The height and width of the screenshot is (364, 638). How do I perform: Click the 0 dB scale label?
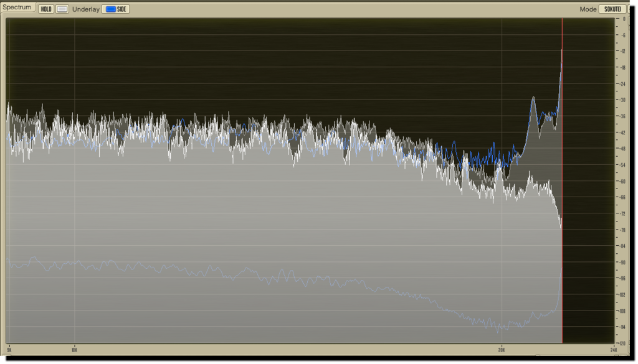(x=624, y=19)
